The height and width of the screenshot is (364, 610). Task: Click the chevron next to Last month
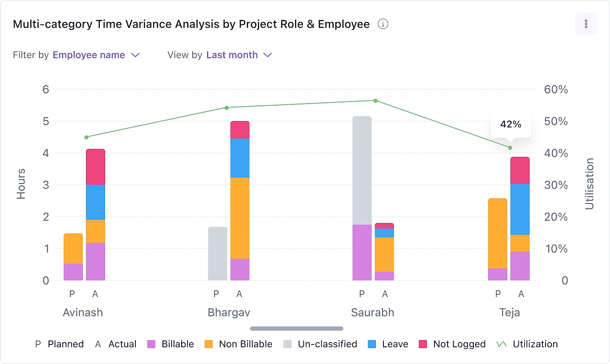pos(268,55)
